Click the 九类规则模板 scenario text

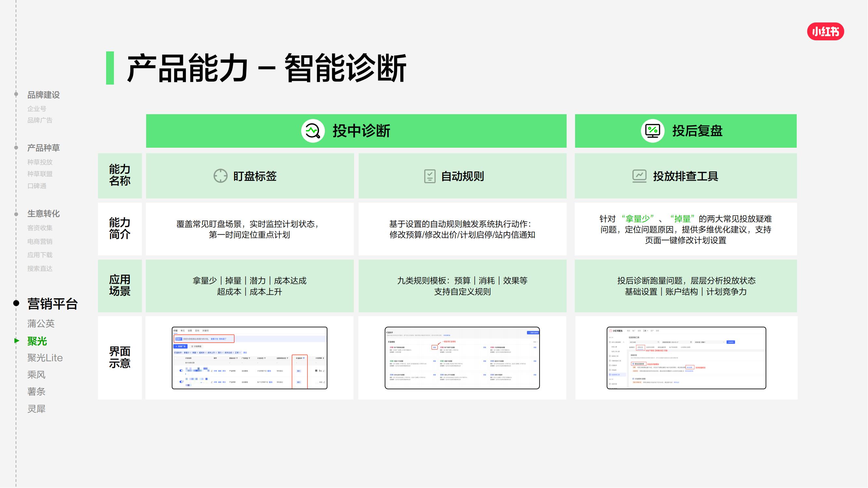coord(462,280)
